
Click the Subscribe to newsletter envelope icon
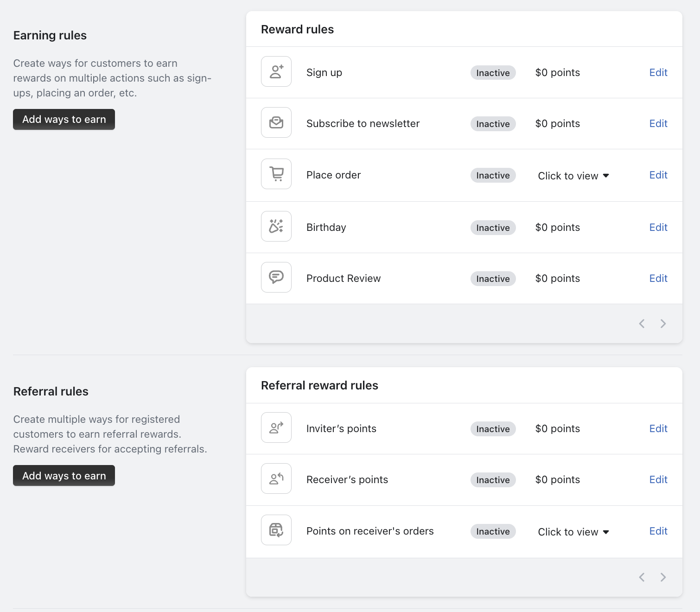[276, 122]
